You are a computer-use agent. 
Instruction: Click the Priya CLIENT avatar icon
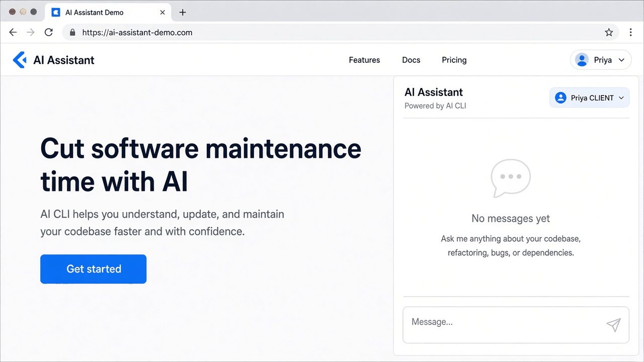(560, 98)
